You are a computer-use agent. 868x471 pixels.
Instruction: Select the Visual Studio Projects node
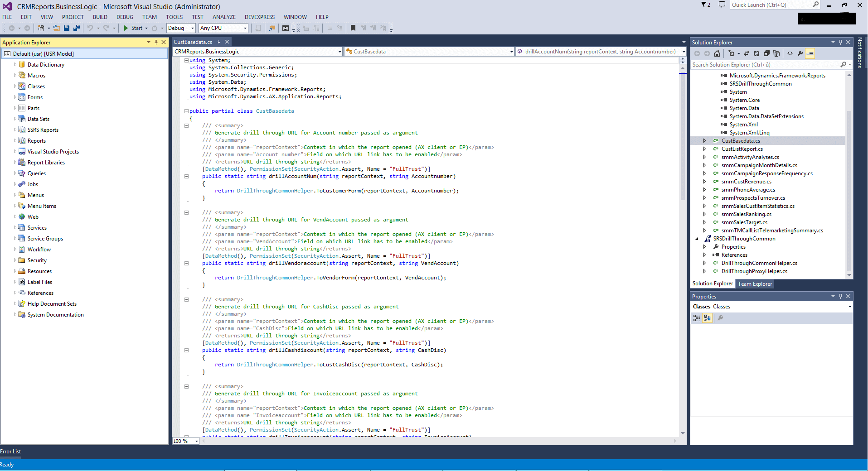[53, 152]
